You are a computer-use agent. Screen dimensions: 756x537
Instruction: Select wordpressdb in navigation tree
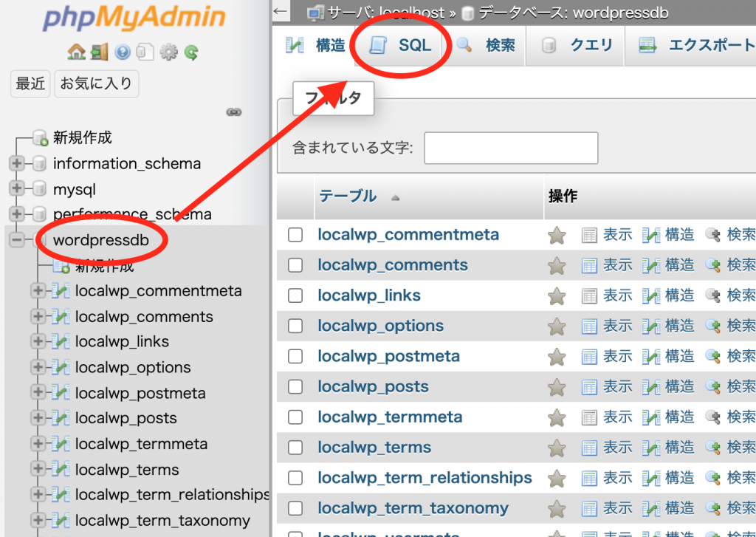[x=100, y=240]
